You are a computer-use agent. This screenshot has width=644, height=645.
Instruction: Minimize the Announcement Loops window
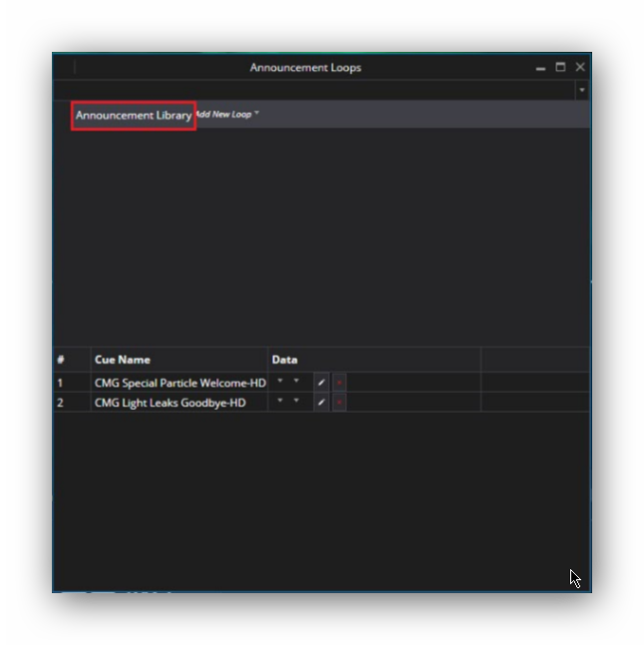click(540, 68)
